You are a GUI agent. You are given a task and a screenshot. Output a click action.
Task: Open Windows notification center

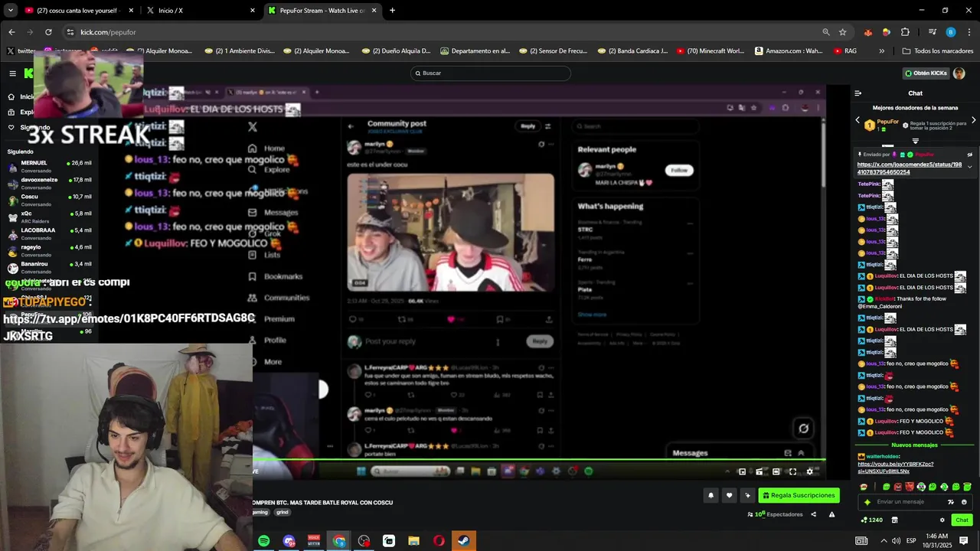coord(964,540)
